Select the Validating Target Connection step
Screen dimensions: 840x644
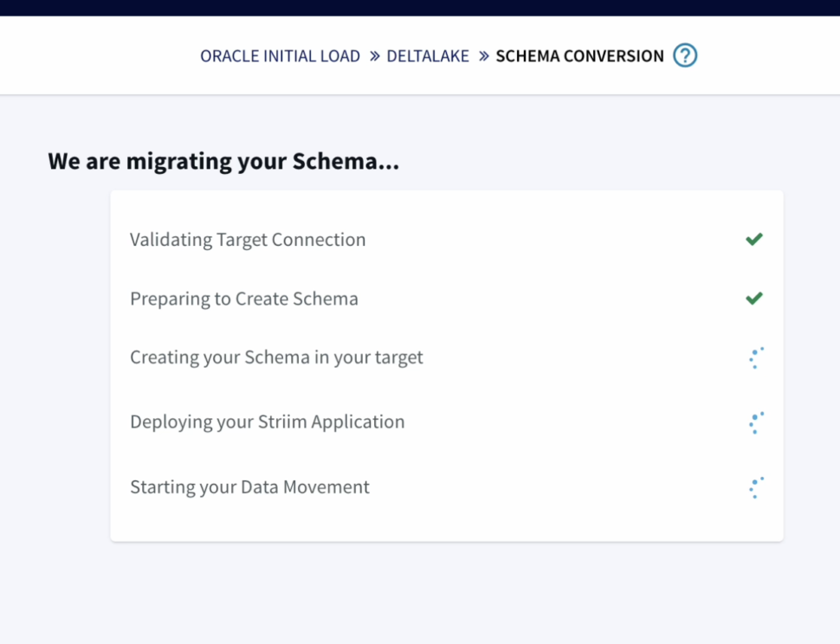coord(248,240)
